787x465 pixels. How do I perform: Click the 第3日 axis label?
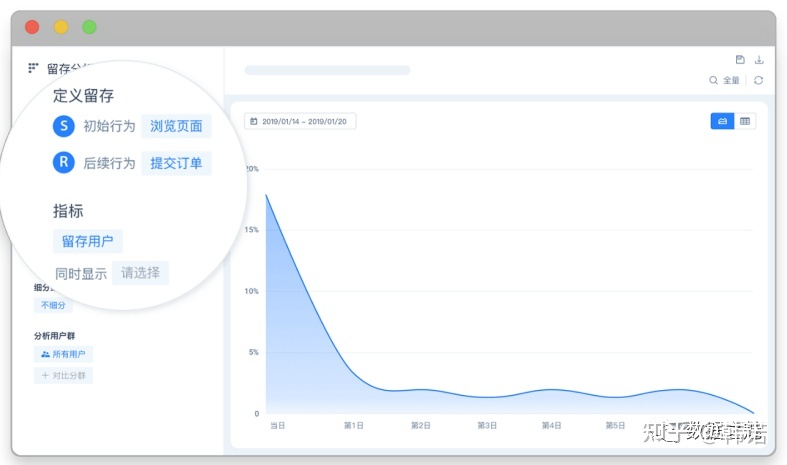[x=487, y=425]
